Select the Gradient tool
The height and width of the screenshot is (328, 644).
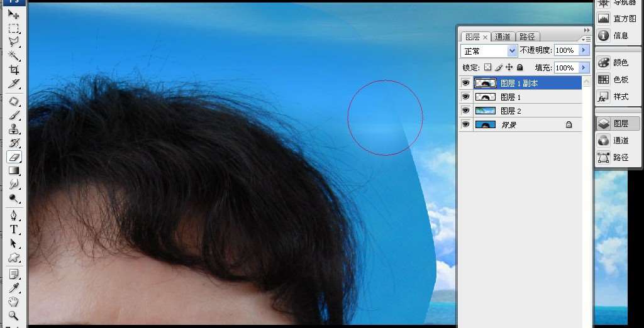(14, 171)
